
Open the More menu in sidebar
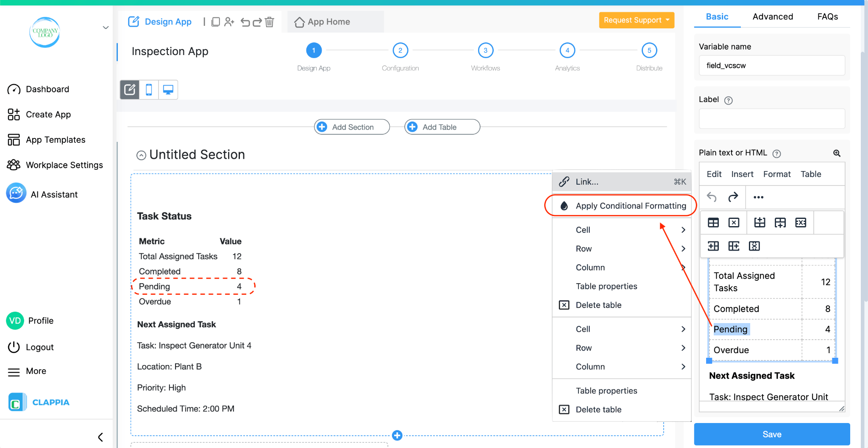(27, 371)
